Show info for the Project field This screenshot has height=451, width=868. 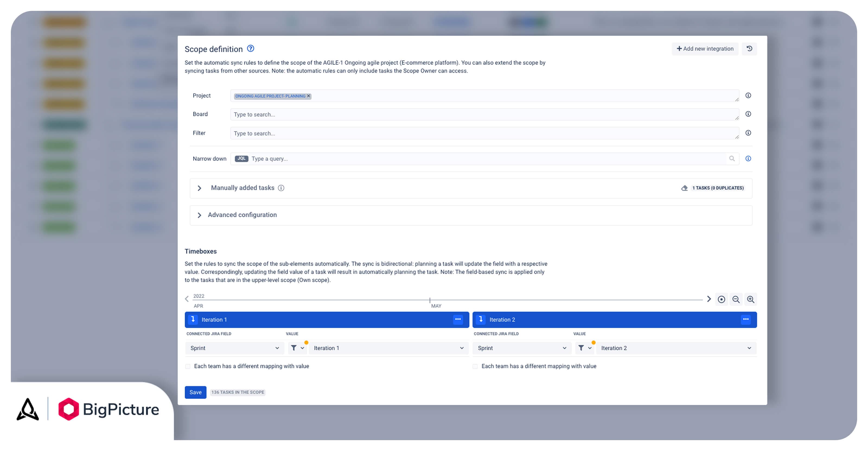[748, 96]
